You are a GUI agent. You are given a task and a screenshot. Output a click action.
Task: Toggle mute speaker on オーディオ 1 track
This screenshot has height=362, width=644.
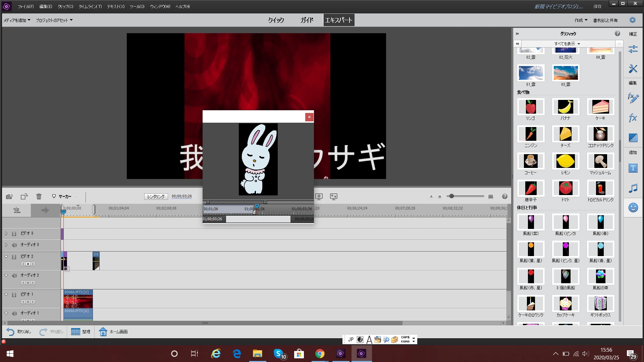(x=14, y=313)
